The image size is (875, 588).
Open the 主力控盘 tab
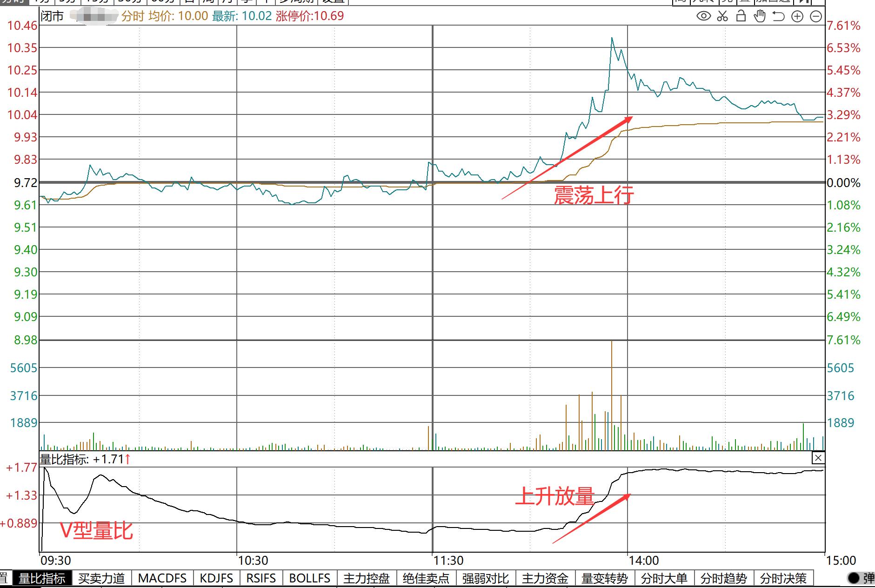(367, 578)
